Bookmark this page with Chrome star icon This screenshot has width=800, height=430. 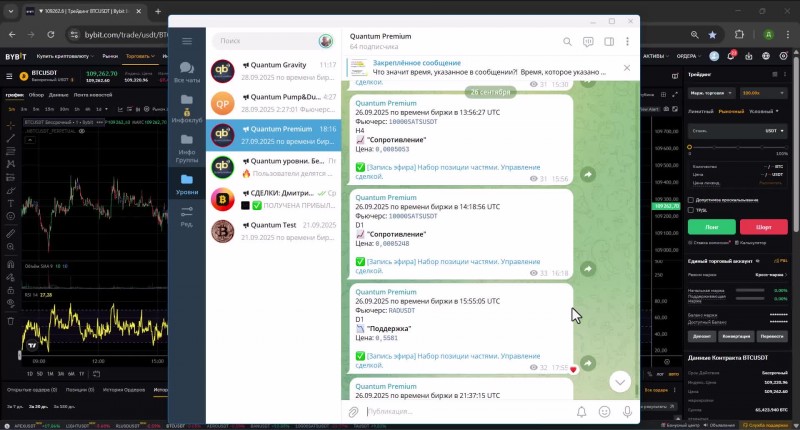pos(712,35)
